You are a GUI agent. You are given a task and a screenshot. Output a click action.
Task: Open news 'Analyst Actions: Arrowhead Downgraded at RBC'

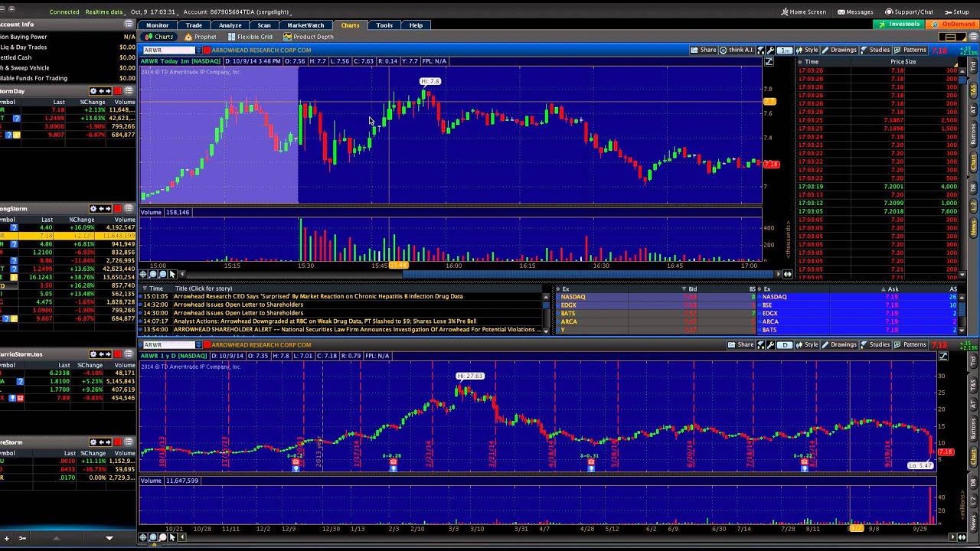coord(325,321)
